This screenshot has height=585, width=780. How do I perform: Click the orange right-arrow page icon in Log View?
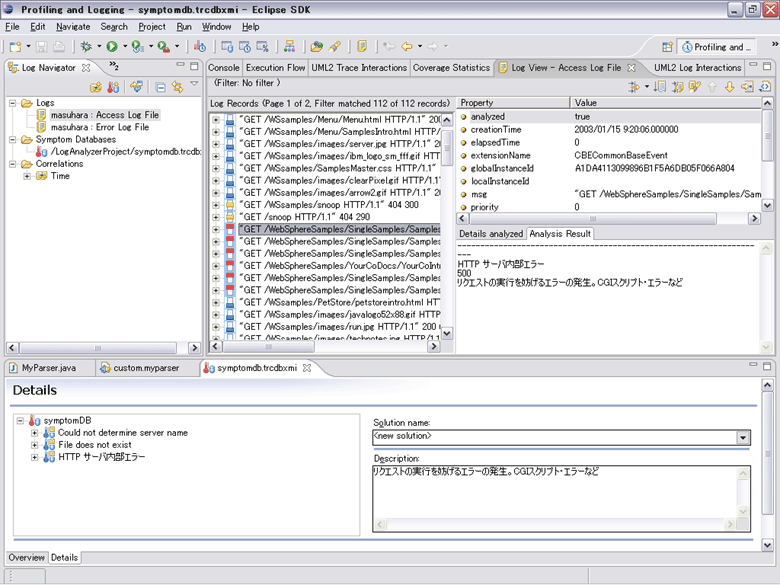pyautogui.click(x=747, y=87)
